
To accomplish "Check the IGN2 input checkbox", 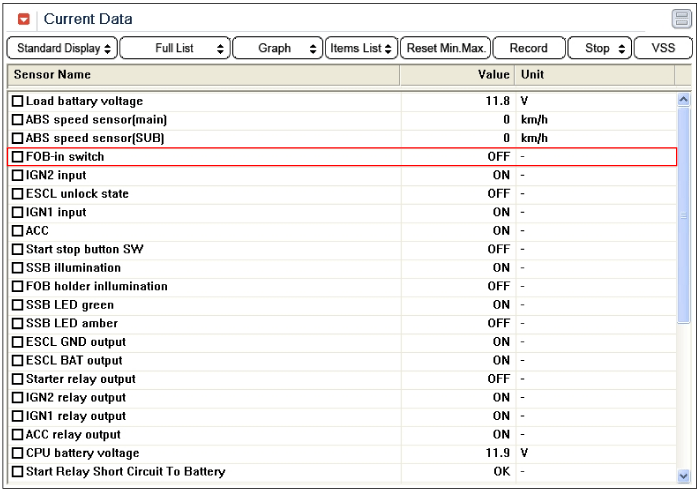I will [17, 175].
